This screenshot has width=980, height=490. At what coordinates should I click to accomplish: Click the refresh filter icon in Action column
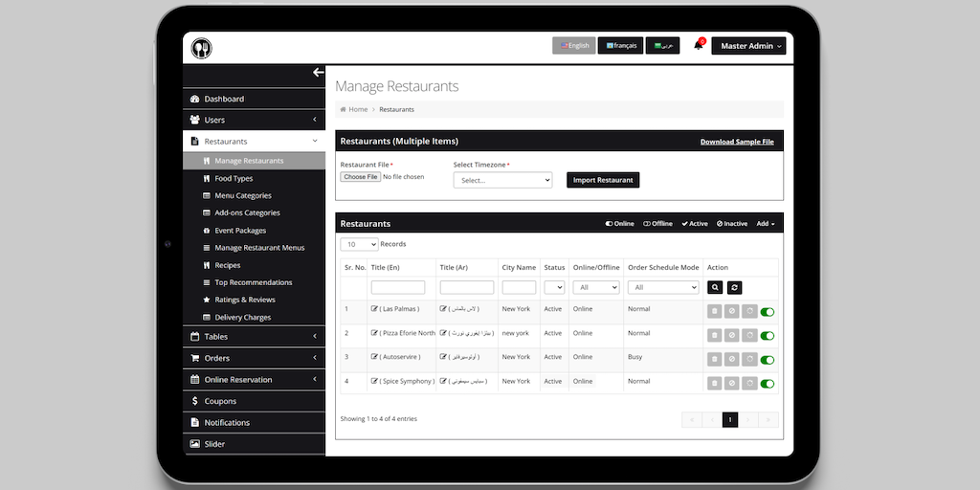click(x=734, y=287)
